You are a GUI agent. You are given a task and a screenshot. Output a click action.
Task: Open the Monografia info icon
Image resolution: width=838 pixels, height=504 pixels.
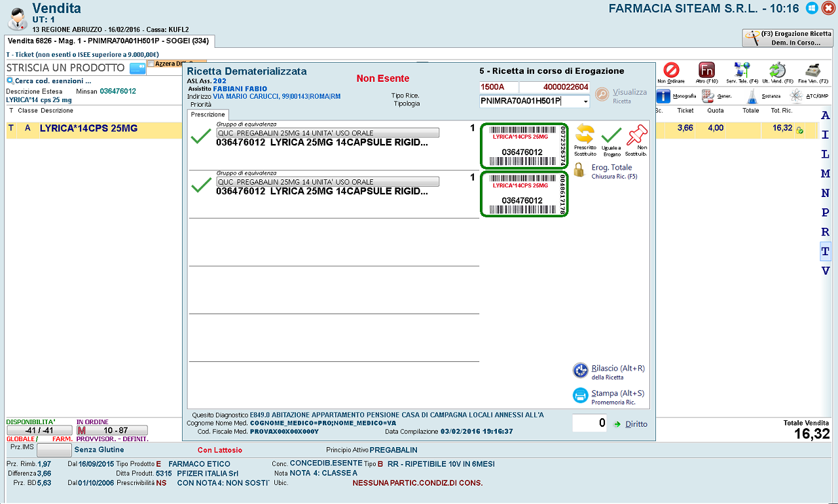point(663,96)
